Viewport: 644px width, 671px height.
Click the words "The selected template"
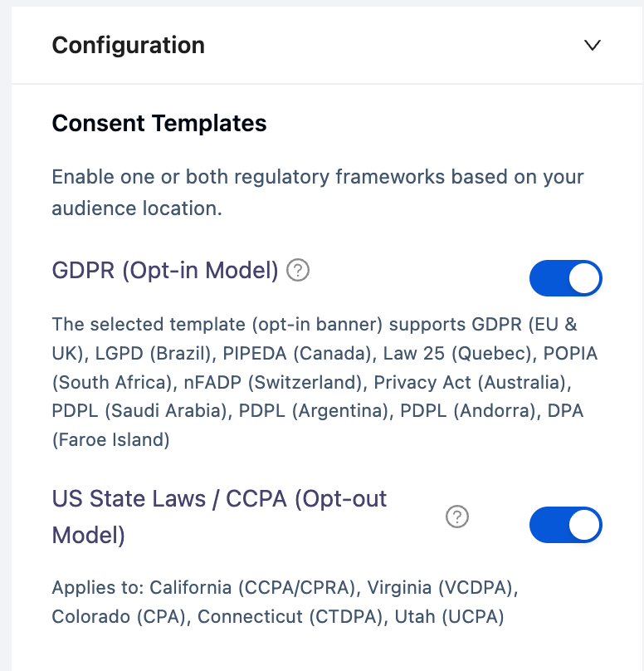(x=116, y=324)
